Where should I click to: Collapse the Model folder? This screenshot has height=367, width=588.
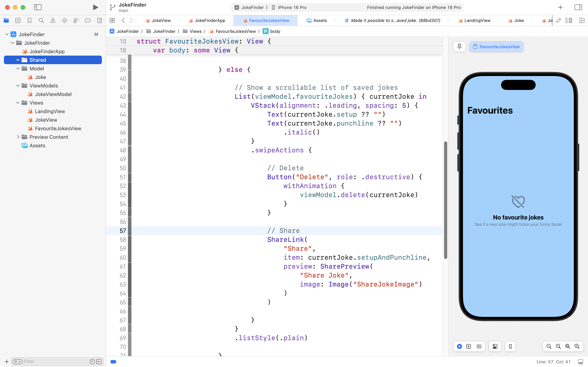(x=18, y=68)
